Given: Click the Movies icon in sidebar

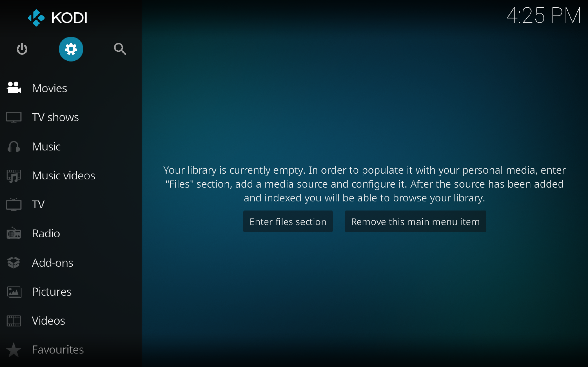Looking at the screenshot, I should tap(13, 87).
